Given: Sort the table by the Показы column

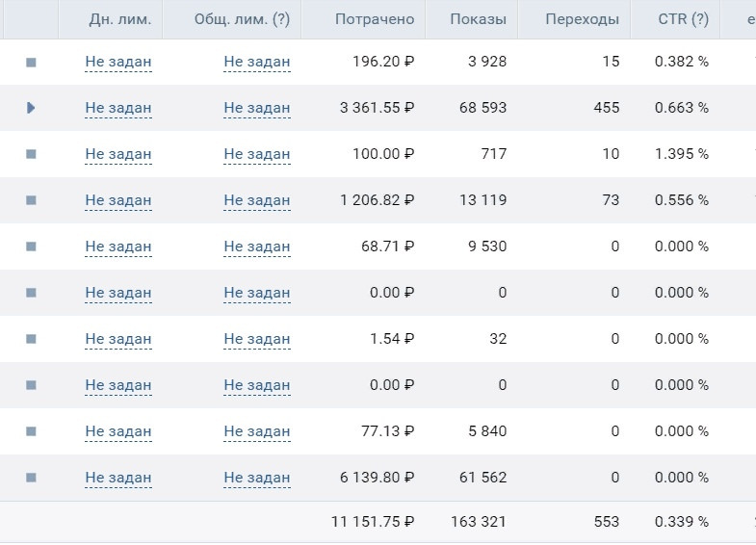Looking at the screenshot, I should coord(479,19).
